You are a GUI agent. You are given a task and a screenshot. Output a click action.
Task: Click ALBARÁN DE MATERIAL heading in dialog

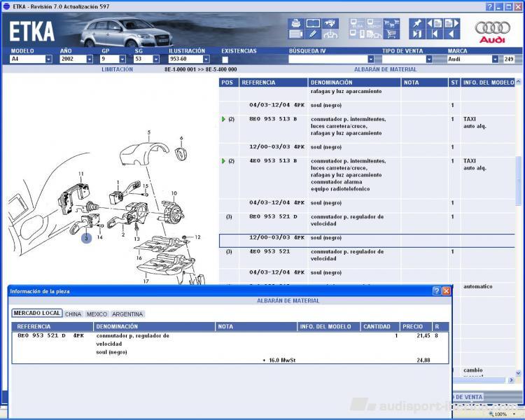(288, 301)
